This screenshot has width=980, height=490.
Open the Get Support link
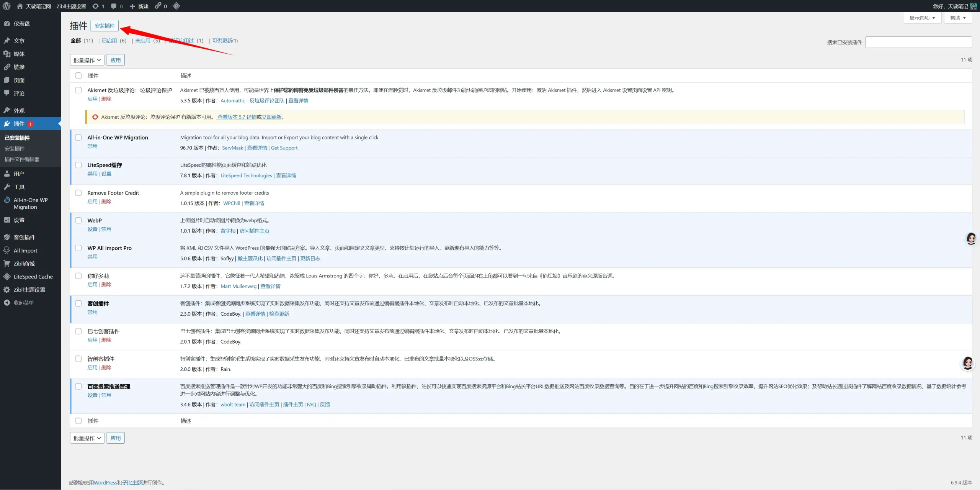click(284, 148)
